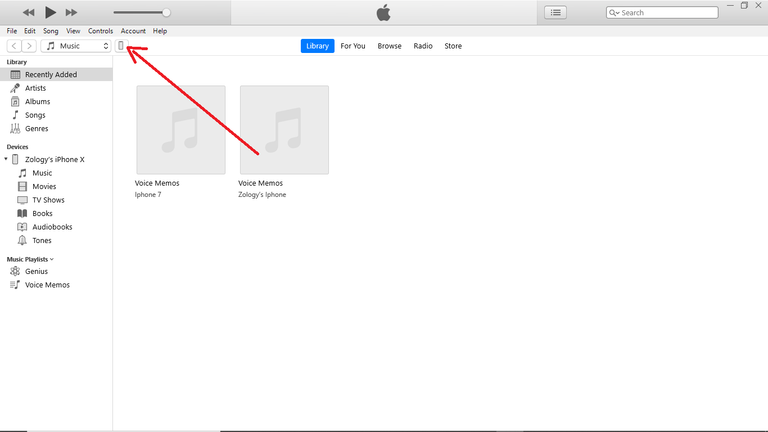This screenshot has width=768, height=432.
Task: Switch to the Browse tab
Action: 389,46
